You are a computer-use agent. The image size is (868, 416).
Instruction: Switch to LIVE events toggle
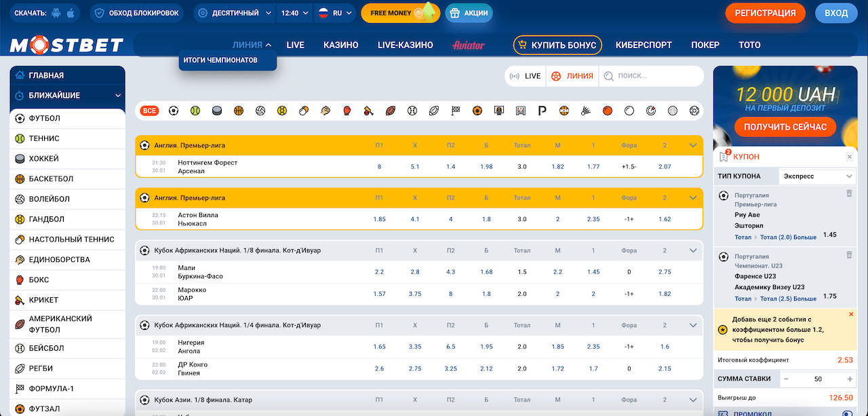(525, 76)
